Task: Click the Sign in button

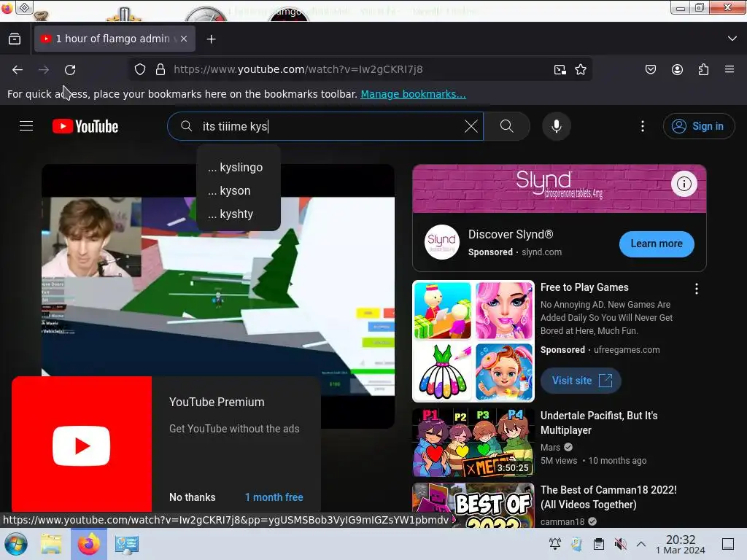Action: click(699, 126)
